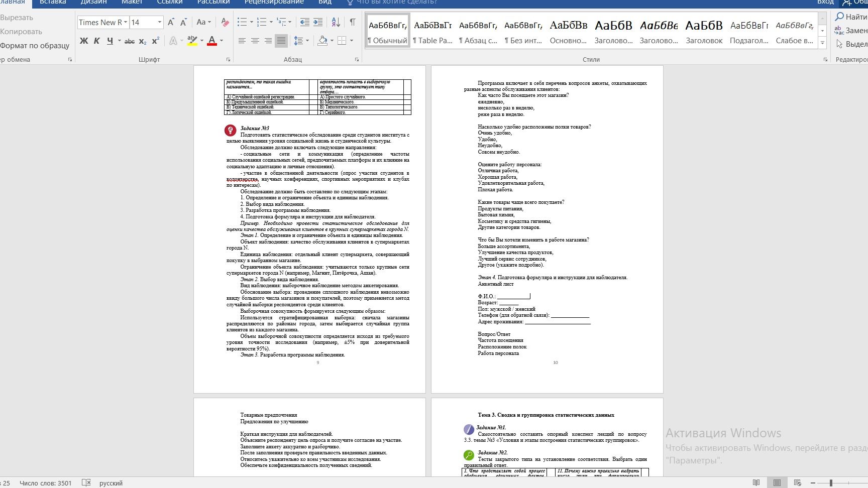Open the Рассылки ribbon tab
Screen dimensions: 868x488
213,3
